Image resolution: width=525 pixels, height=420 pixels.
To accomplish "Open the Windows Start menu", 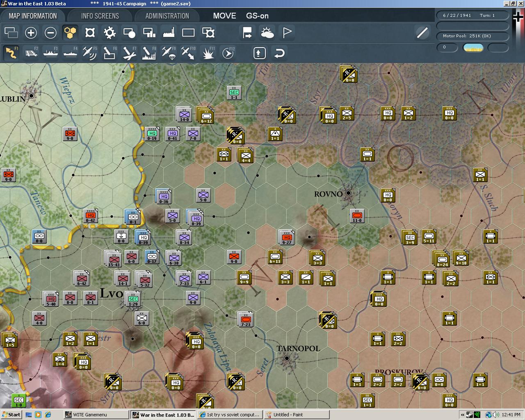I will (x=11, y=415).
